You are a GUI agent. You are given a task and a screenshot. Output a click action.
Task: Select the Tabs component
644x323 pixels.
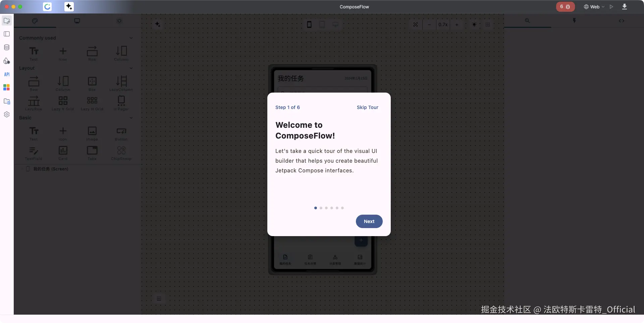coord(92,153)
